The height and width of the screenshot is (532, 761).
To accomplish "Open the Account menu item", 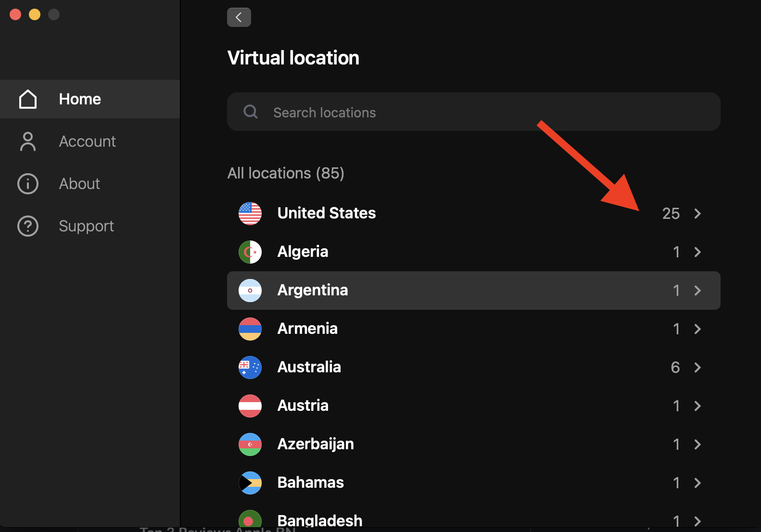I will point(87,141).
